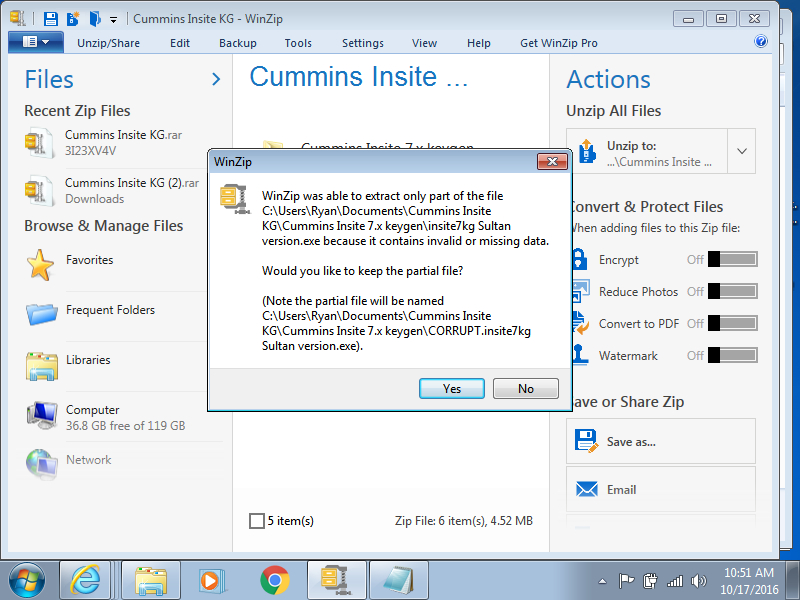Open the quick access toolbar customize arrow
800x600 pixels.
point(113,20)
